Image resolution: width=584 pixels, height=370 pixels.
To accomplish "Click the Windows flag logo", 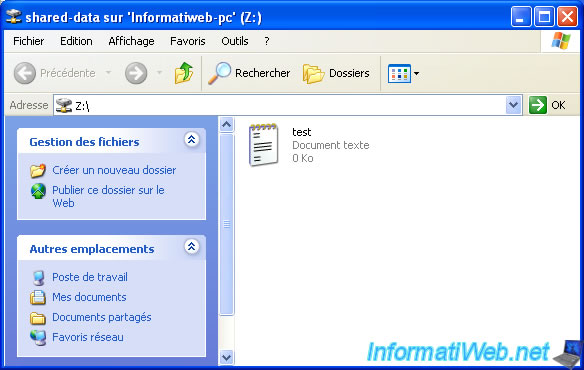I will [x=561, y=41].
